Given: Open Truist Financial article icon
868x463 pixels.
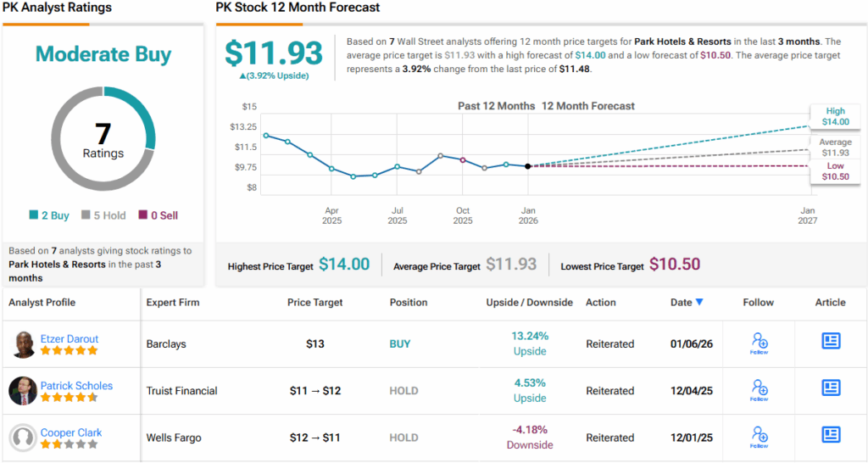Looking at the screenshot, I should coord(831,388).
